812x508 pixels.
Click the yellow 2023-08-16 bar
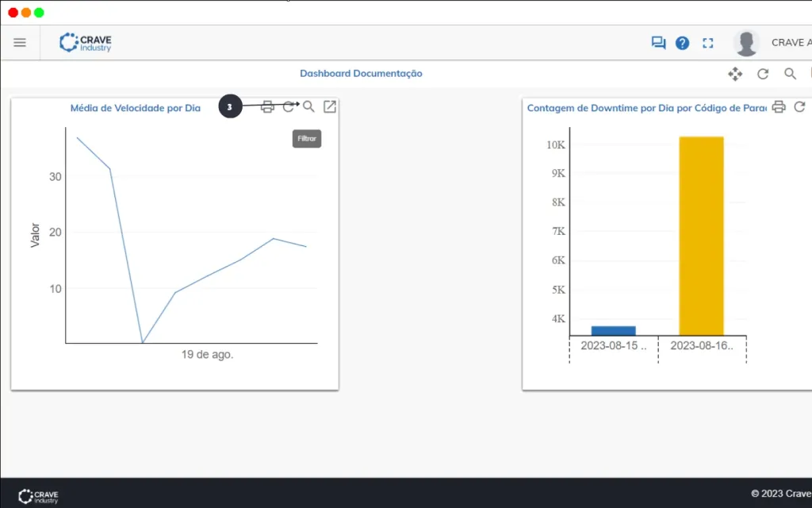point(701,237)
